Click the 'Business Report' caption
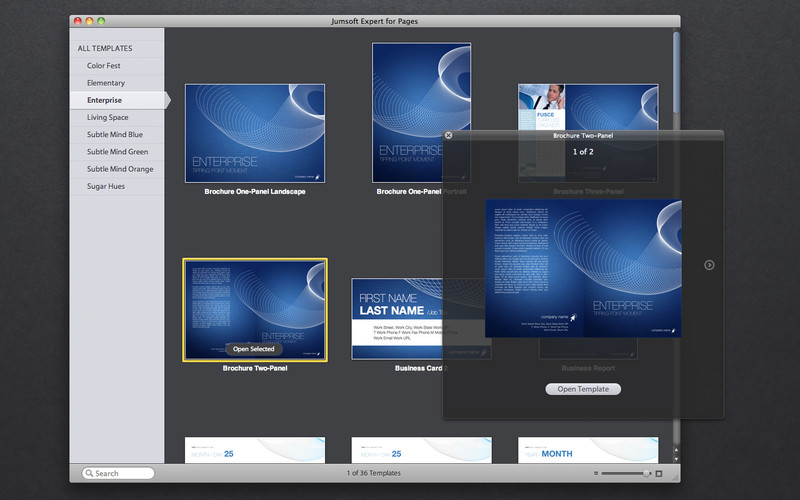800x500 pixels. (588, 368)
